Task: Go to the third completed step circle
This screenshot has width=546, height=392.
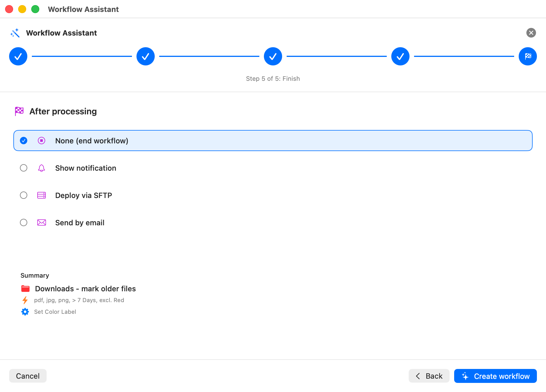Action: point(273,56)
